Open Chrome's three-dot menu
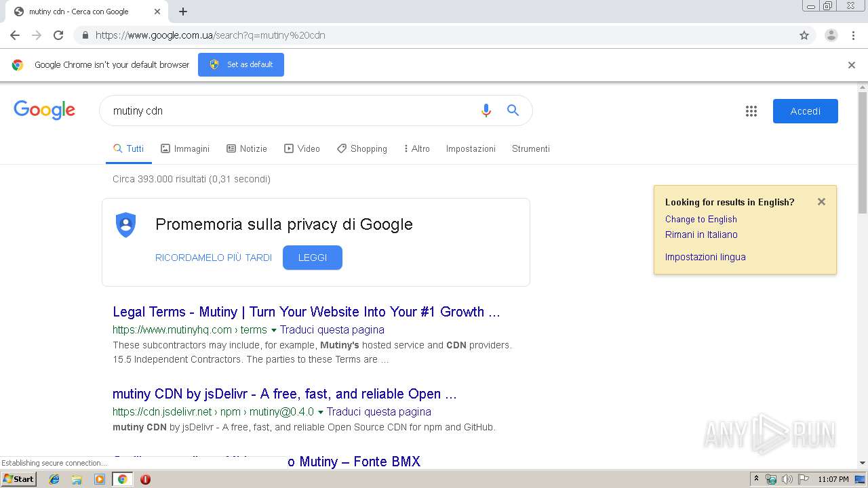Image resolution: width=868 pixels, height=488 pixels. pos(853,35)
